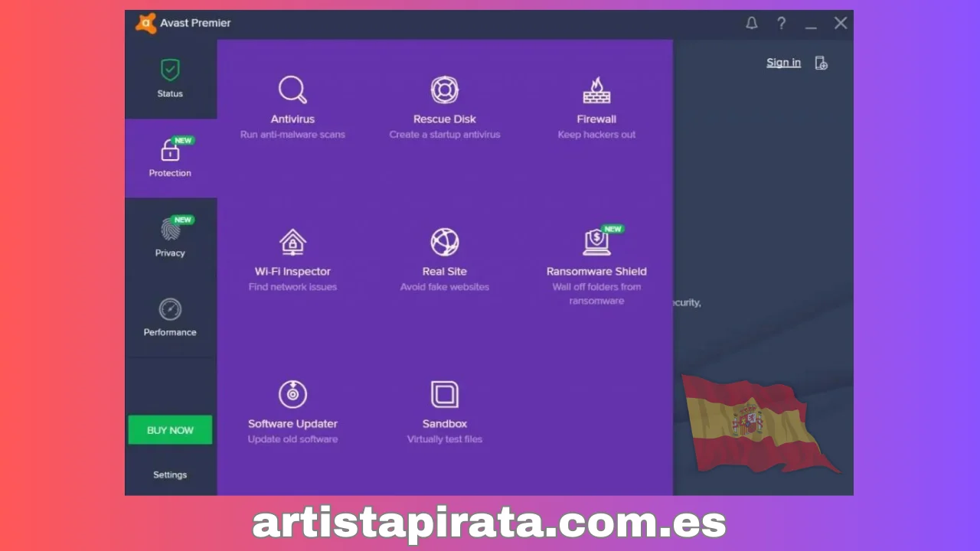Click 'Virtually test files' text
Image resolution: width=980 pixels, height=551 pixels.
(x=444, y=439)
